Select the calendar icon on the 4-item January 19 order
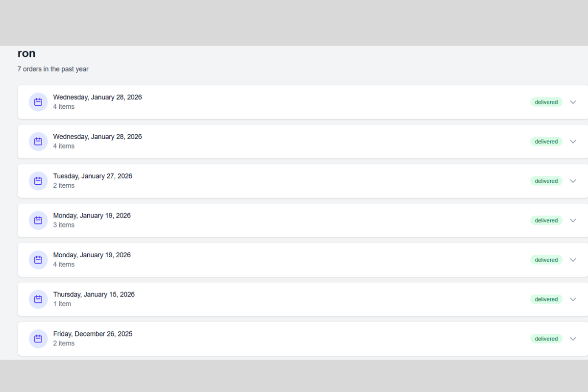Viewport: 588px width, 392px height. tap(38, 260)
